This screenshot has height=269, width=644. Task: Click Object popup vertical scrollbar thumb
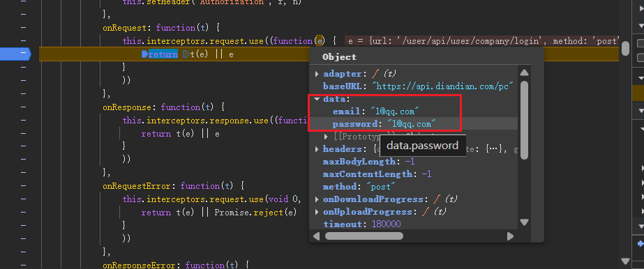pyautogui.click(x=524, y=120)
